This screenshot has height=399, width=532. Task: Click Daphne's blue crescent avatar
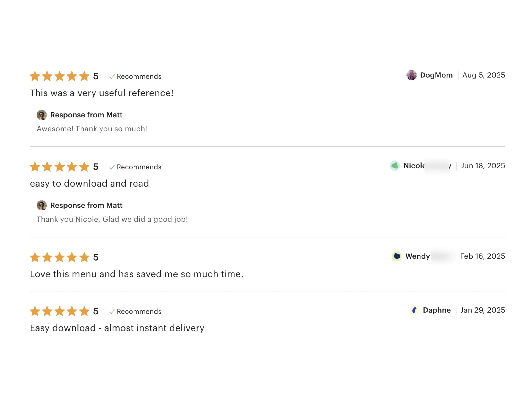point(414,310)
